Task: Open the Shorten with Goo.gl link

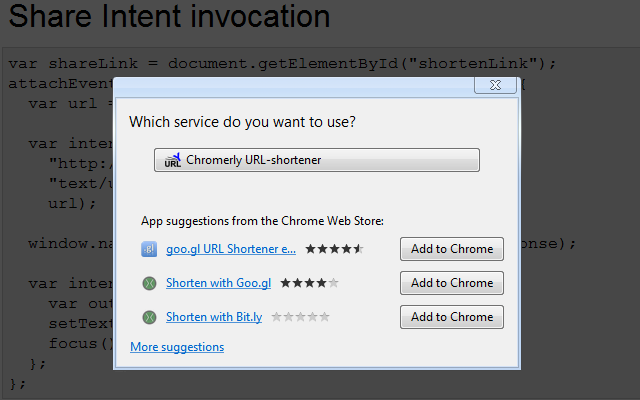Action: [x=218, y=283]
